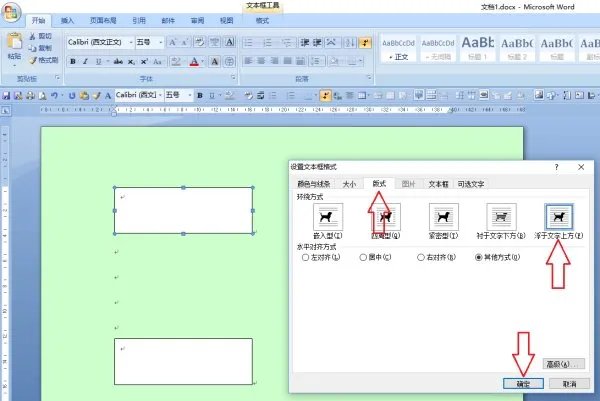Image resolution: width=600 pixels, height=401 pixels.
Task: Click the Grow Font icon
Action: coord(172,42)
